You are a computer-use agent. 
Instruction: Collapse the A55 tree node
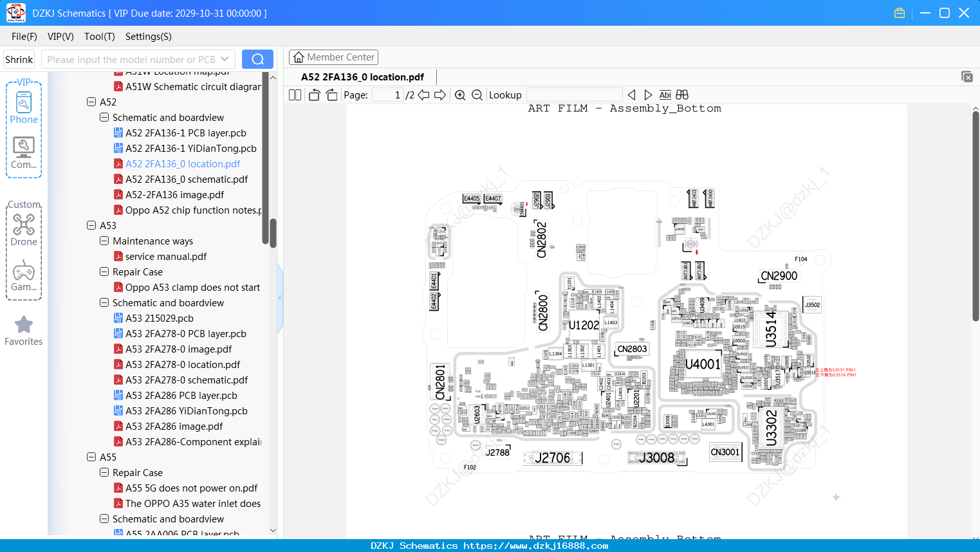click(x=91, y=457)
